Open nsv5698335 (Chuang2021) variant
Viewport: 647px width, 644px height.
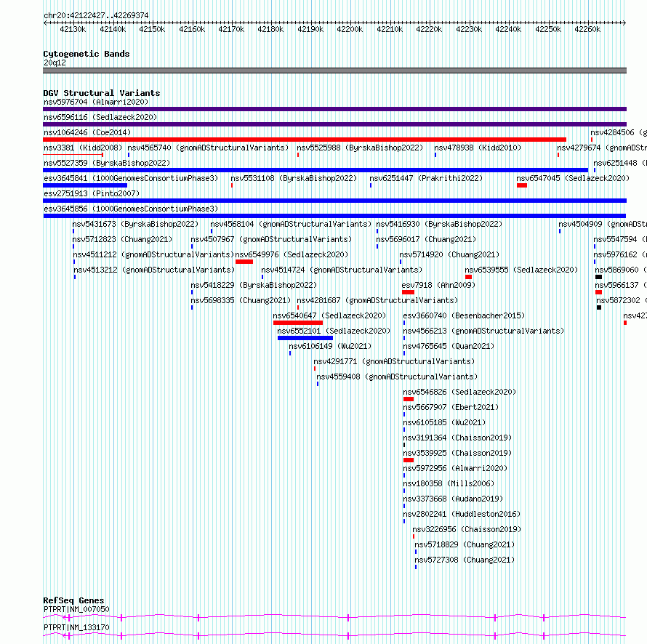[241, 300]
